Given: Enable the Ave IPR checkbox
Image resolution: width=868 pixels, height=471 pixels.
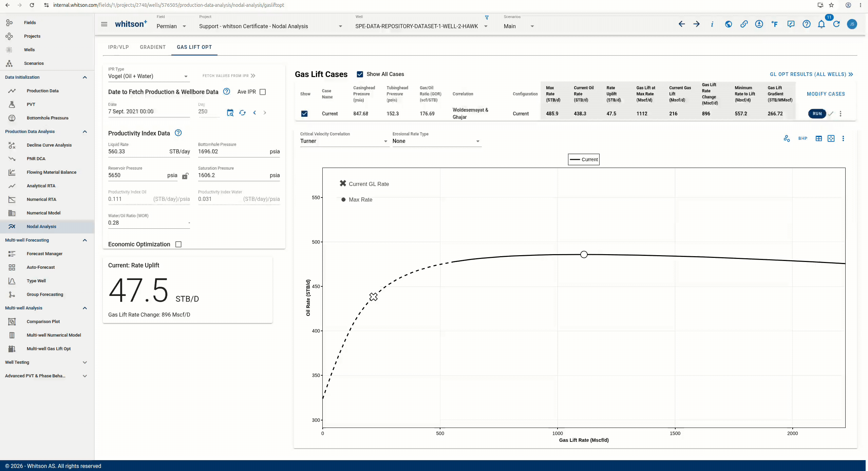Looking at the screenshot, I should (263, 92).
